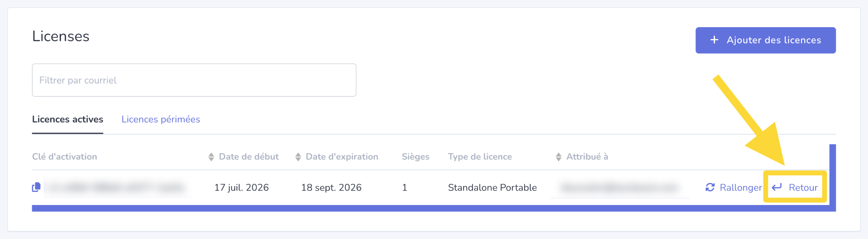The width and height of the screenshot is (868, 239).
Task: Click the Ajouter des licences button
Action: click(765, 40)
